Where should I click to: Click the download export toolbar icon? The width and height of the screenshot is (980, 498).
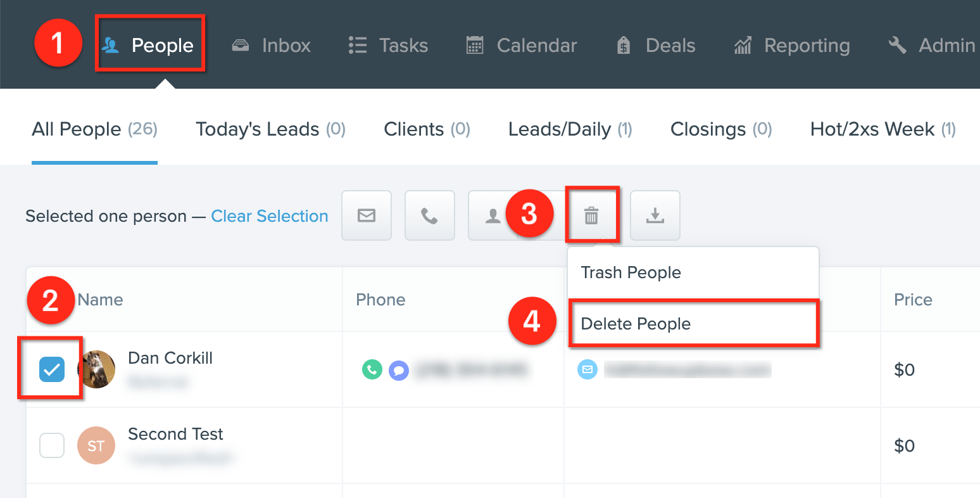pyautogui.click(x=655, y=215)
